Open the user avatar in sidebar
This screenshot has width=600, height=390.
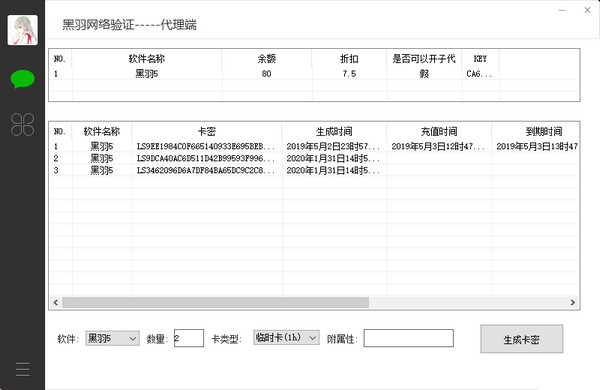click(23, 30)
